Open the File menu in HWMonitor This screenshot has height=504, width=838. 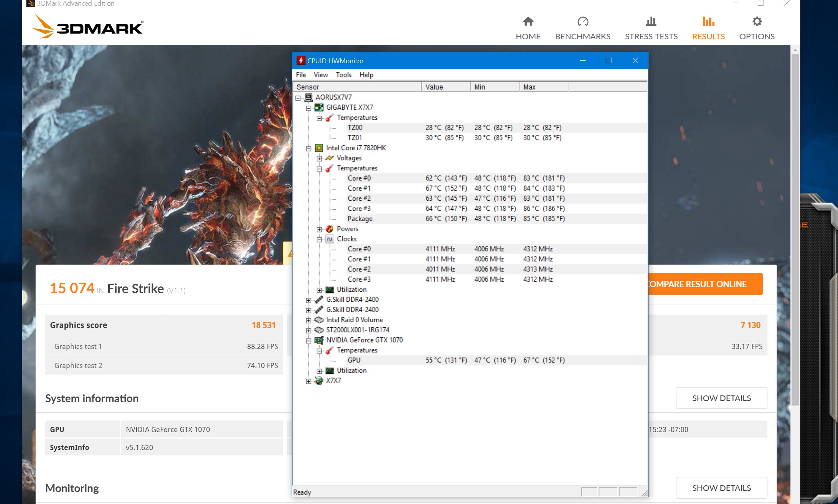click(x=301, y=75)
